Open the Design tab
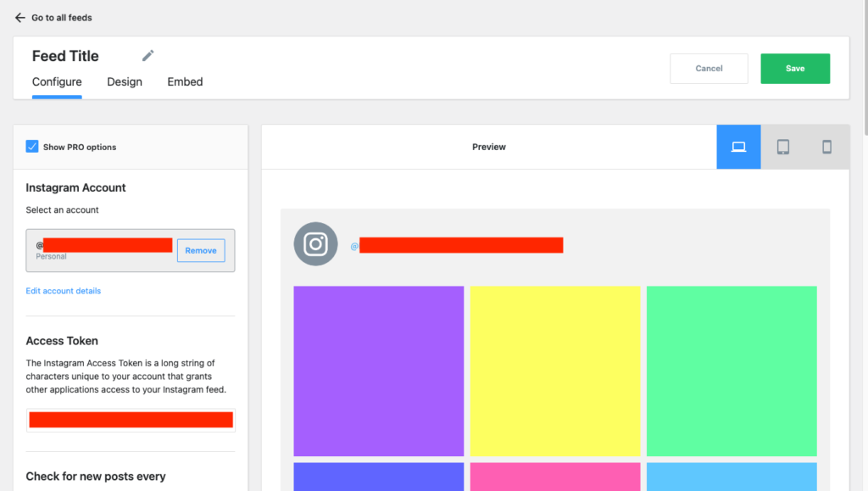This screenshot has width=868, height=491. (x=125, y=82)
